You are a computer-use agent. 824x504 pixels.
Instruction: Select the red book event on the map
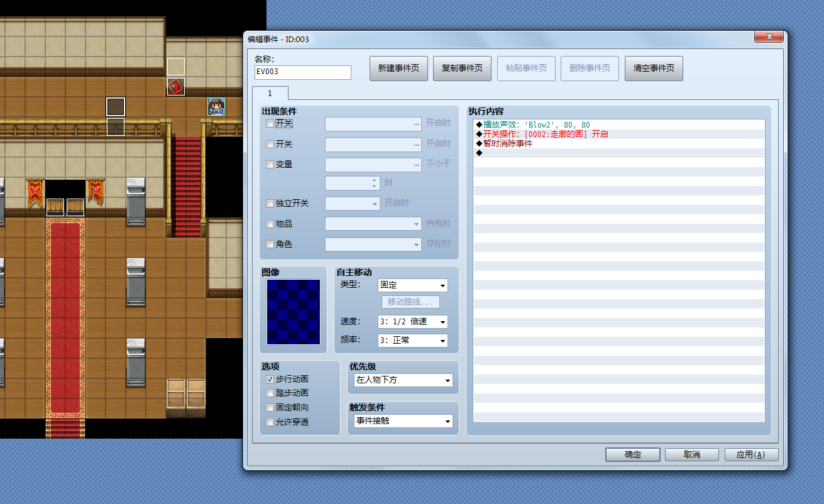tap(176, 87)
